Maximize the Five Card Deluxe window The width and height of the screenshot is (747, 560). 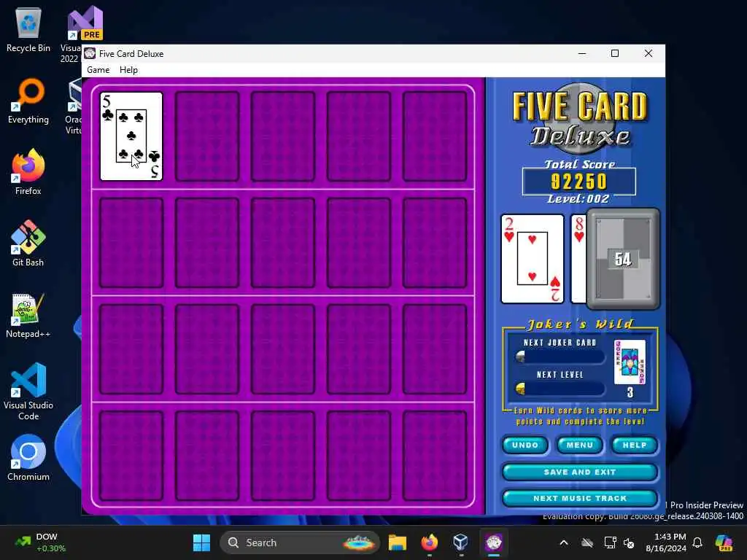tap(615, 53)
